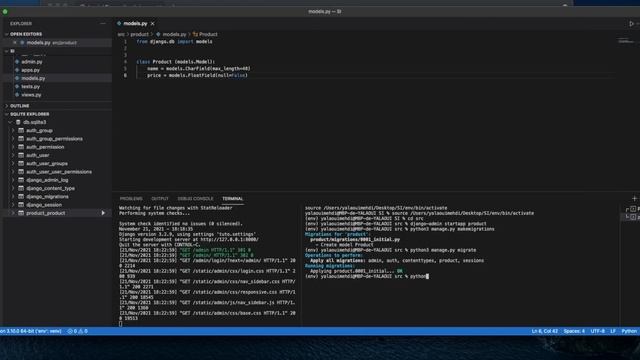Image resolution: width=640 pixels, height=360 pixels.
Task: Change indentation via Spaces: 4
Action: [x=574, y=331]
